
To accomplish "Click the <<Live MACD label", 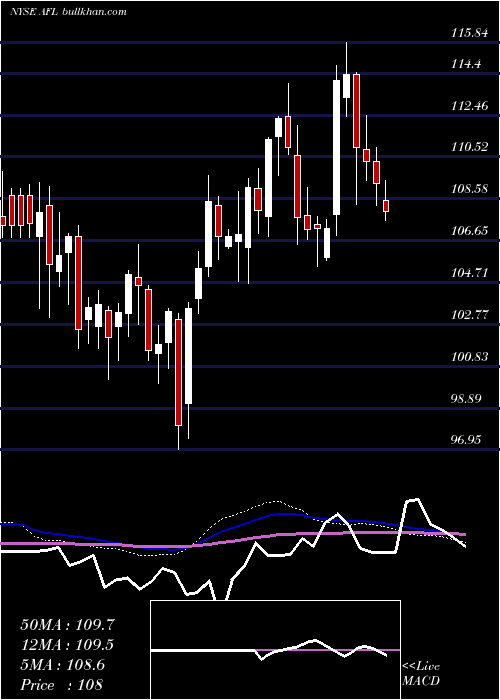I will 421,674.
